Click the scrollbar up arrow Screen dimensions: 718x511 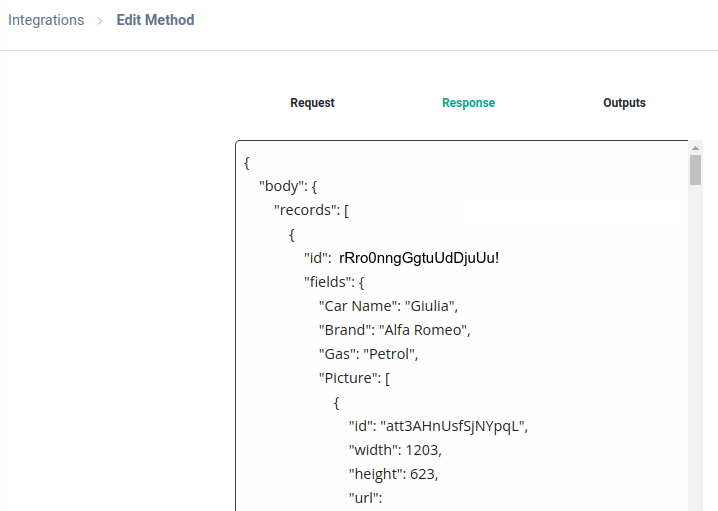pyautogui.click(x=695, y=148)
